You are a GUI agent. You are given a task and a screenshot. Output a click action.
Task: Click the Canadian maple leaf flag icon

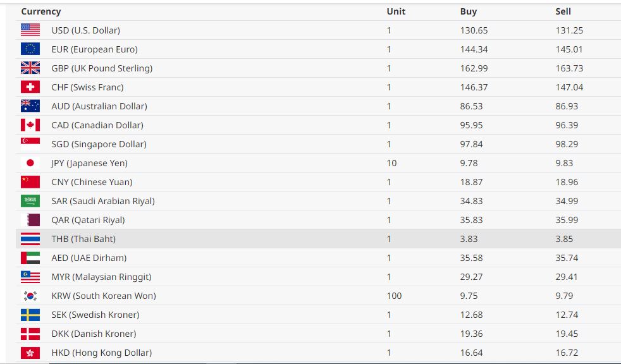(x=30, y=125)
